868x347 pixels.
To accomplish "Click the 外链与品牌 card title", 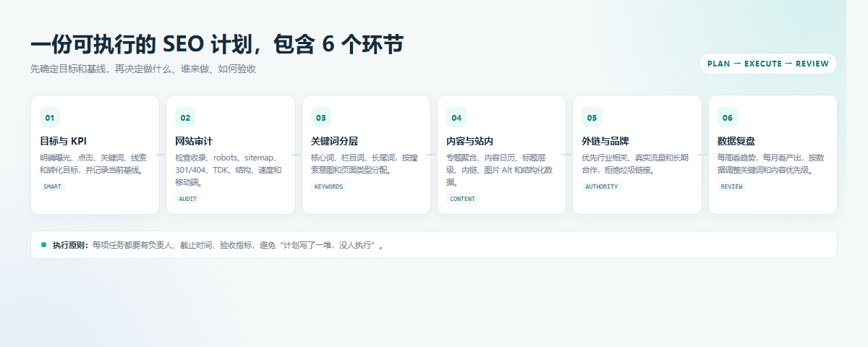I will point(605,141).
